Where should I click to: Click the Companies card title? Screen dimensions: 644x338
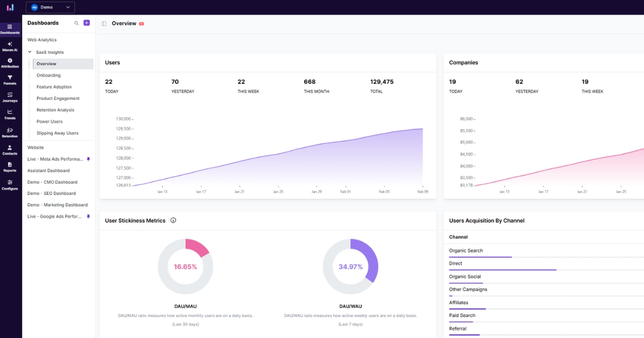click(x=464, y=63)
